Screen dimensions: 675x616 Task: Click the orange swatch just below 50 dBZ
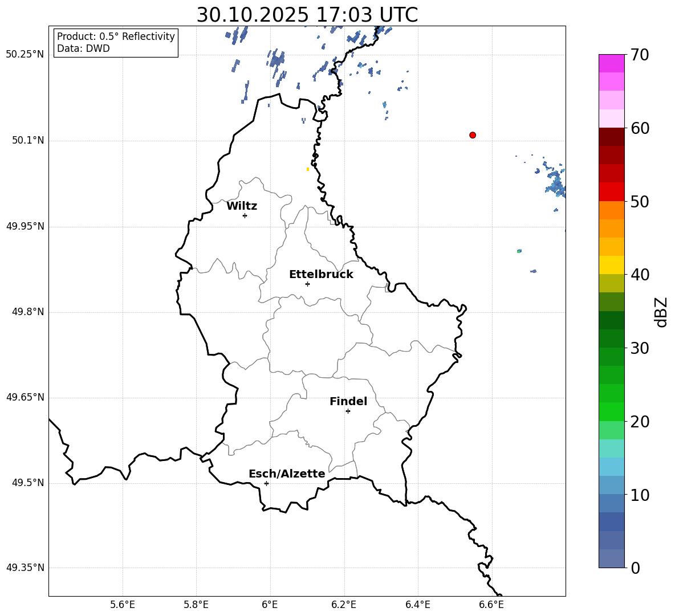[x=612, y=210]
